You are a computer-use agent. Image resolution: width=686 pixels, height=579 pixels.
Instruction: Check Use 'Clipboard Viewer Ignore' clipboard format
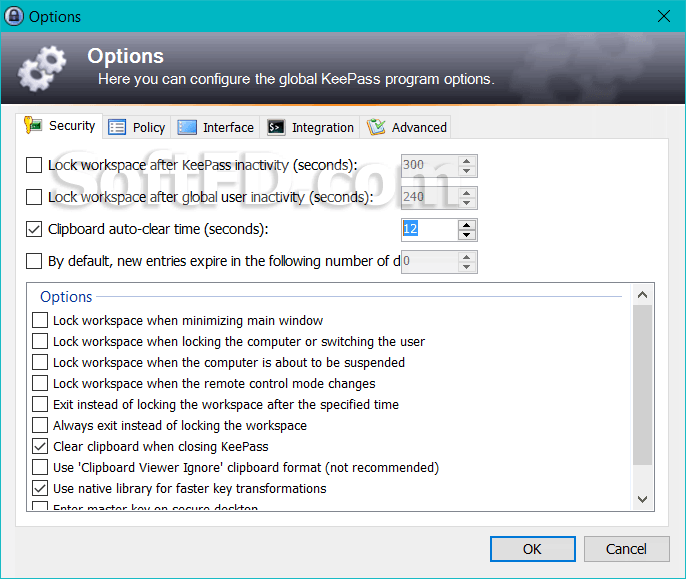point(40,467)
